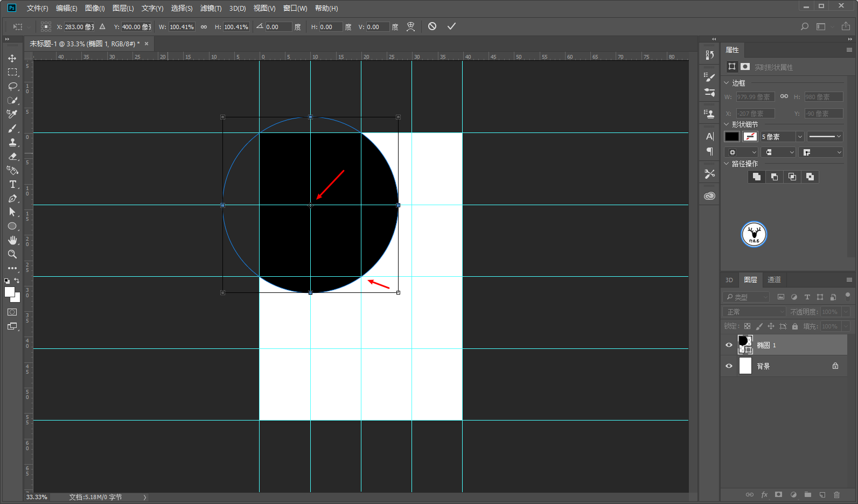Toggle width and height link in options bar
Screen dimensions: 858x504
tap(204, 27)
